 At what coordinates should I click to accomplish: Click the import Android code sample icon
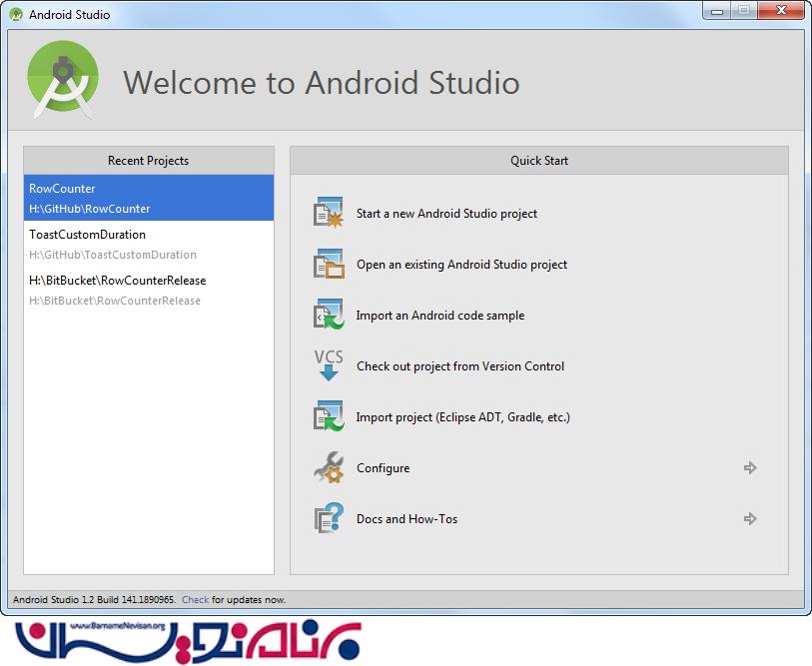pyautogui.click(x=328, y=315)
